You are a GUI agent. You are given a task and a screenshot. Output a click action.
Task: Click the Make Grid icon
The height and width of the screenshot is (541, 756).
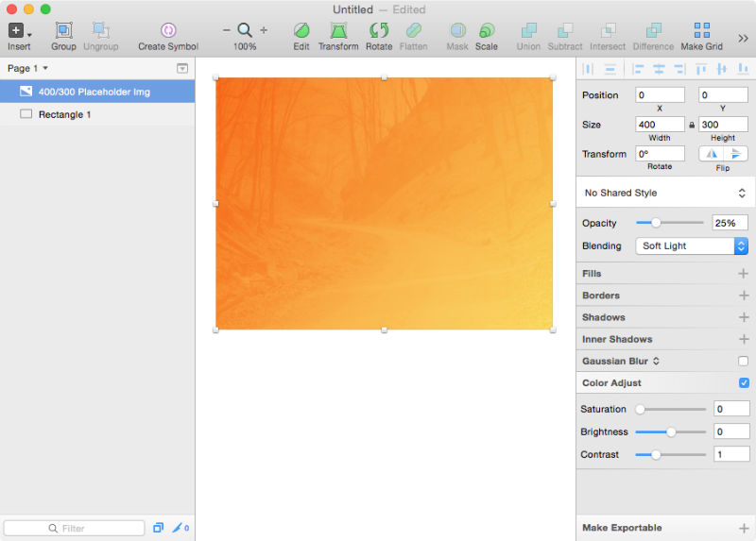point(701,30)
